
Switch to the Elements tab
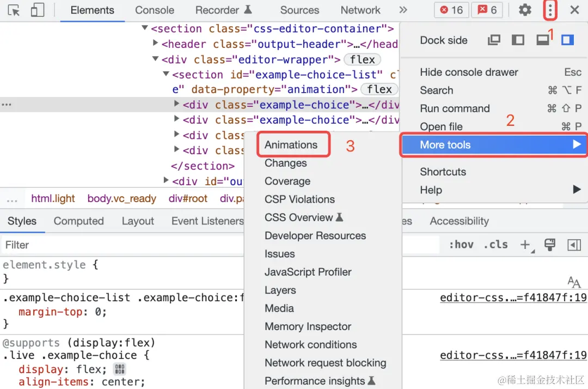[x=92, y=10]
